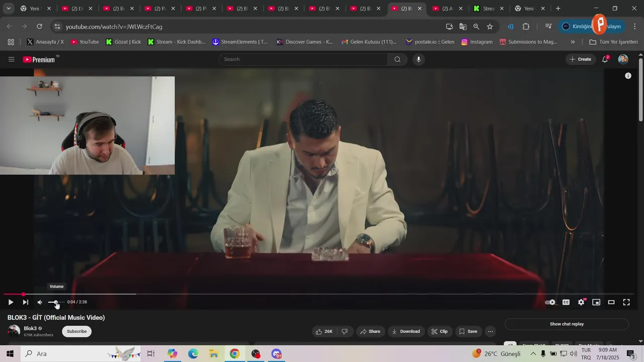Open the YouTube guide hamburger menu
Viewport: 644px width, 362px height.
point(12,59)
